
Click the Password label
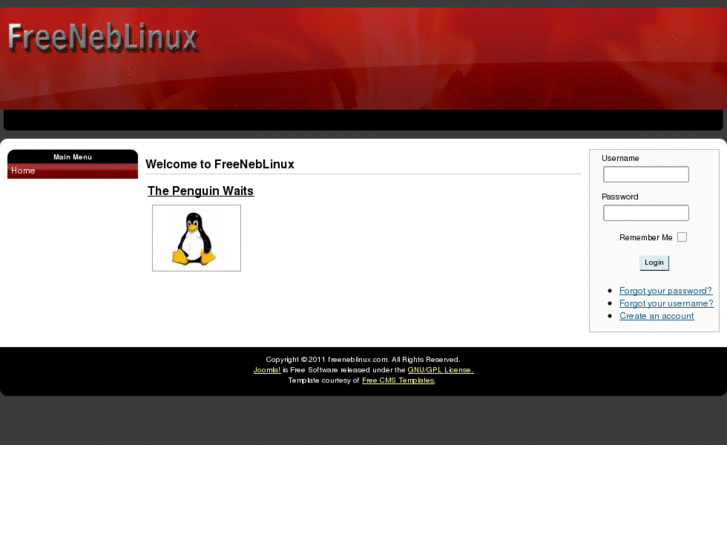(x=619, y=197)
